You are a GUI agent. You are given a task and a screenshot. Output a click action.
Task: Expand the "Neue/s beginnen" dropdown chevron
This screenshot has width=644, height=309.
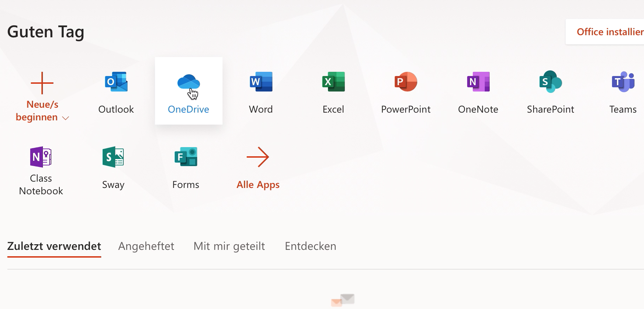[65, 118]
